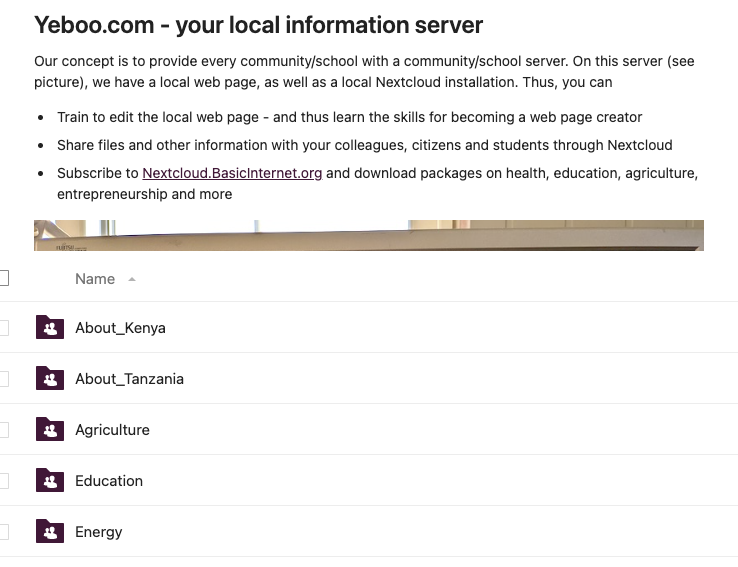Click the 'Share files and other information' bullet
The height and width of the screenshot is (567, 738).
[x=365, y=145]
